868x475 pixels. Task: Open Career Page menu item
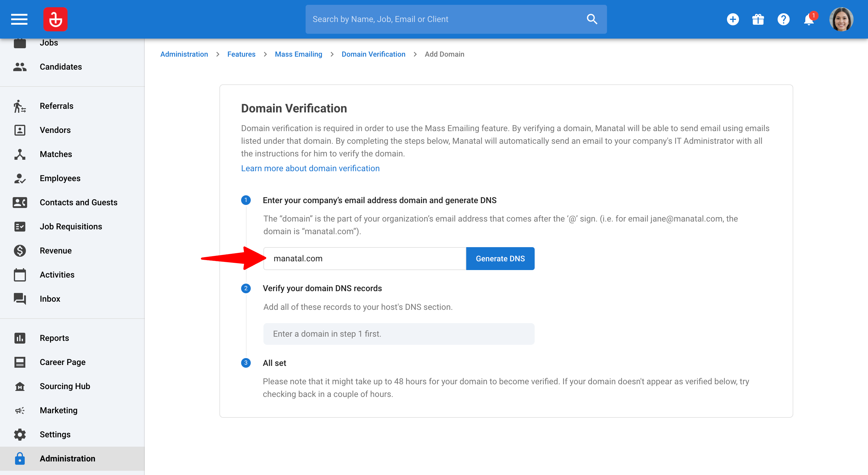[x=72, y=362]
